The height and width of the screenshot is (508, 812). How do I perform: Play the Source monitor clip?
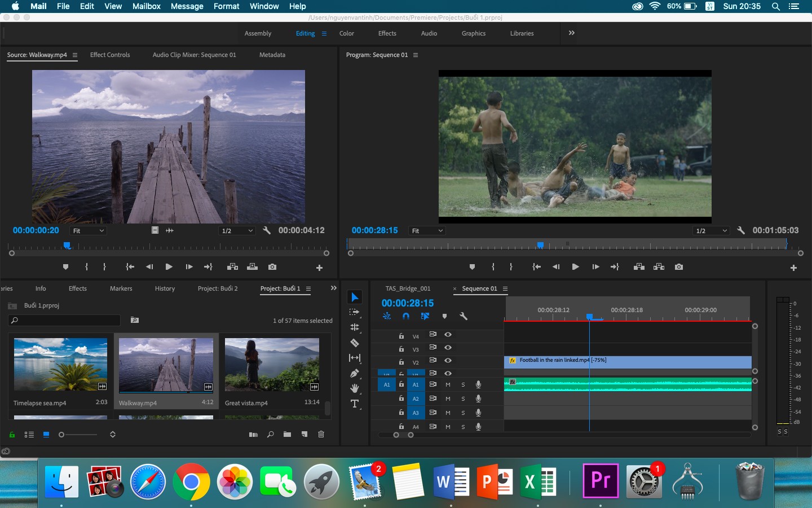[169, 267]
